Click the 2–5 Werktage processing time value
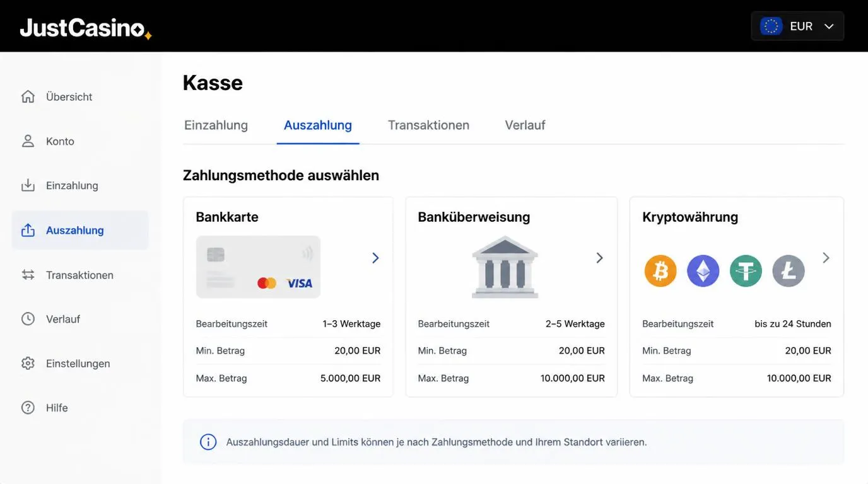This screenshot has height=484, width=868. pos(575,324)
